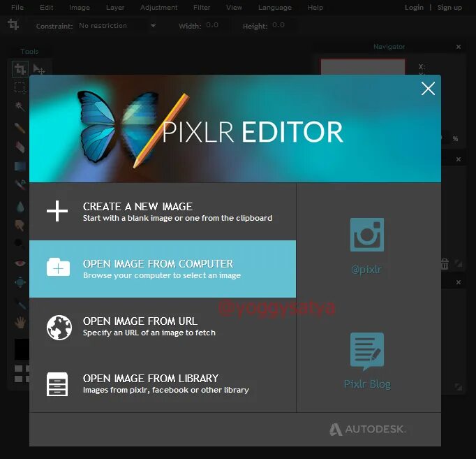
Task: Open the Layer menu
Action: click(115, 7)
